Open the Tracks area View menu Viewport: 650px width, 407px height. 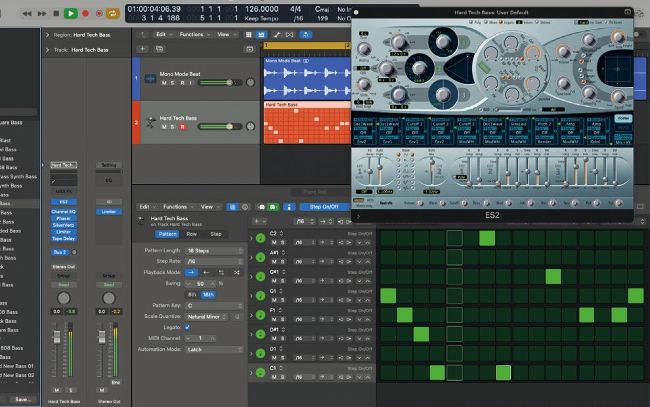coord(225,34)
